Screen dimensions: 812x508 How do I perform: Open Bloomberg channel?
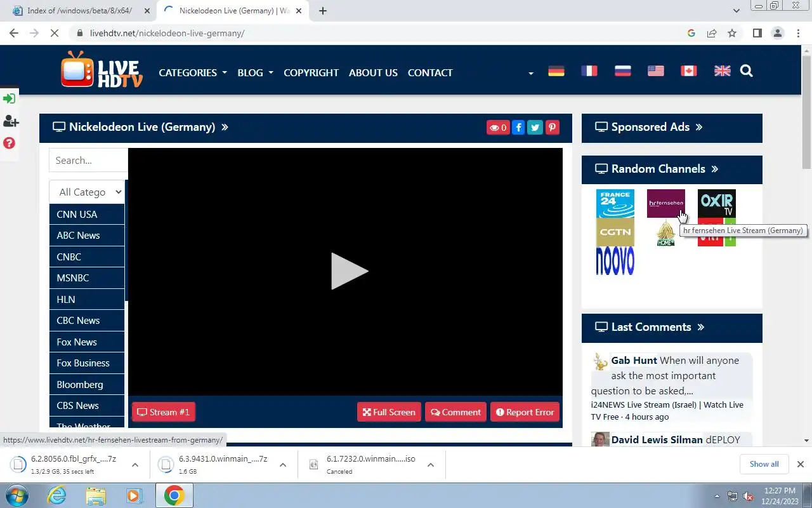86,384
